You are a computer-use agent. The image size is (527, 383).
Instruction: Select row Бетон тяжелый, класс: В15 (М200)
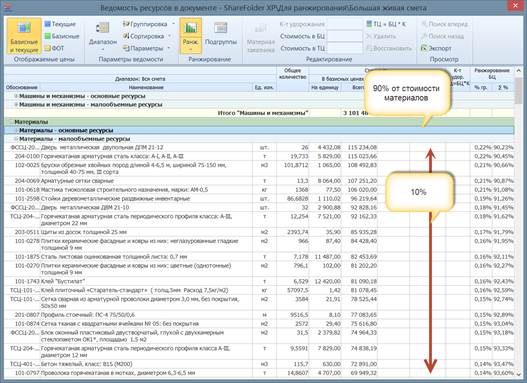(x=259, y=364)
